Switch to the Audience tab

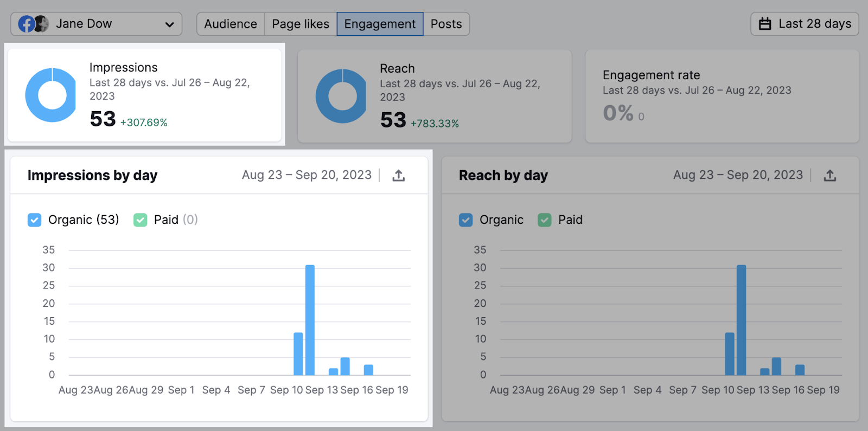point(231,24)
